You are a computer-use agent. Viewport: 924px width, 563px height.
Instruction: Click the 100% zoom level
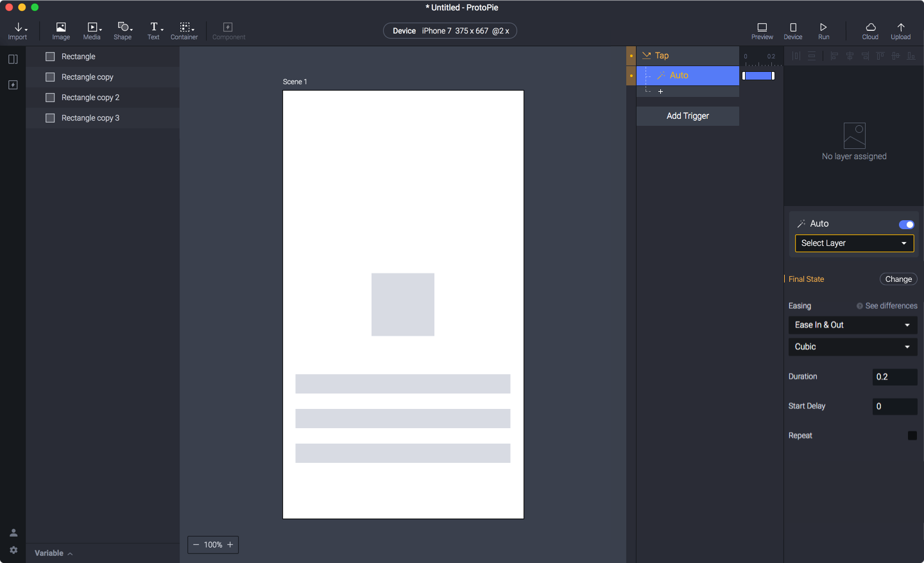[x=213, y=544]
